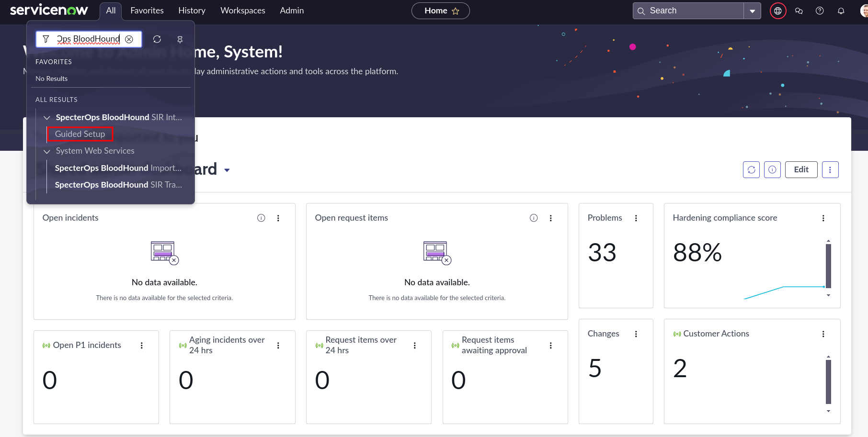Open the dashboard title dropdown caret
This screenshot has width=868, height=437.
pos(227,170)
